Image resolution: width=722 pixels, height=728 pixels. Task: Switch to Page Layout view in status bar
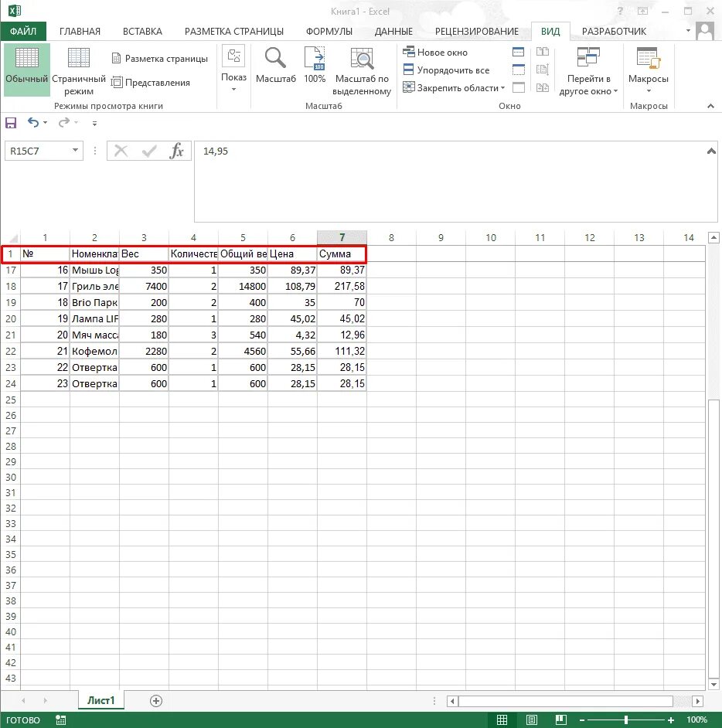click(532, 719)
